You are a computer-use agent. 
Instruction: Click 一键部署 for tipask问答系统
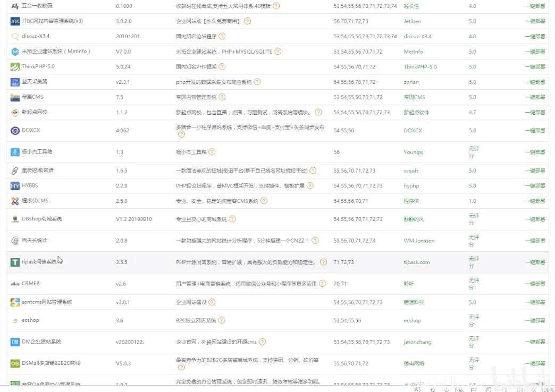(x=535, y=262)
